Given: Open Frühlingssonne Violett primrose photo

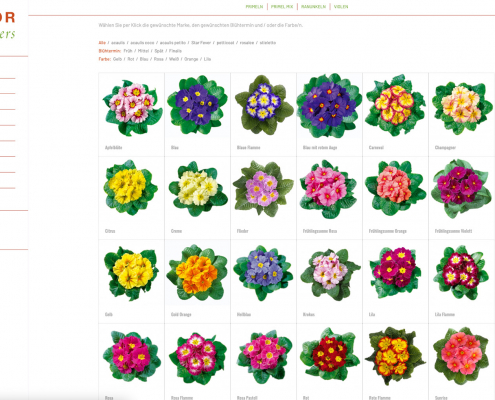Looking at the screenshot, I should pyautogui.click(x=461, y=188).
